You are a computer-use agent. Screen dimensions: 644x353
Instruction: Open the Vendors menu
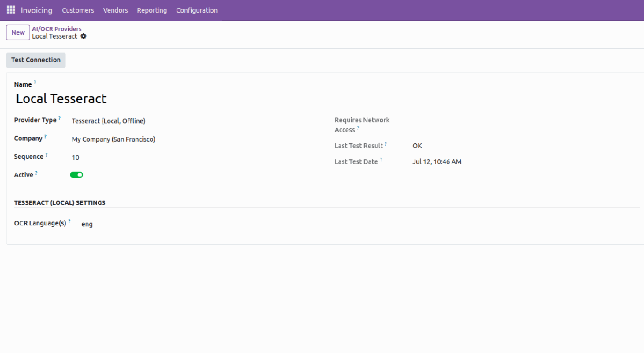[115, 10]
